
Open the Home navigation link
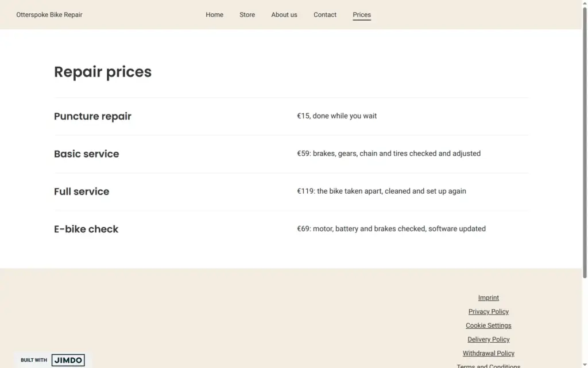pyautogui.click(x=214, y=14)
